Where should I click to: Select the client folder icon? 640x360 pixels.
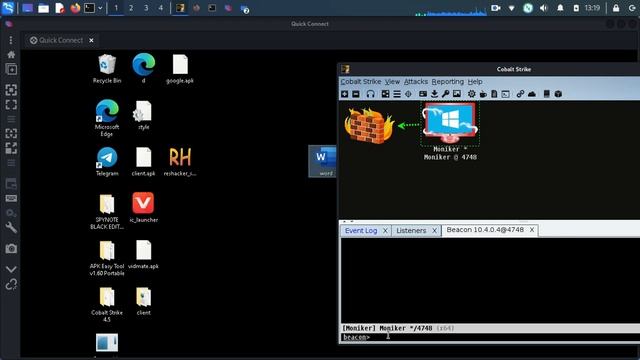[x=143, y=301]
